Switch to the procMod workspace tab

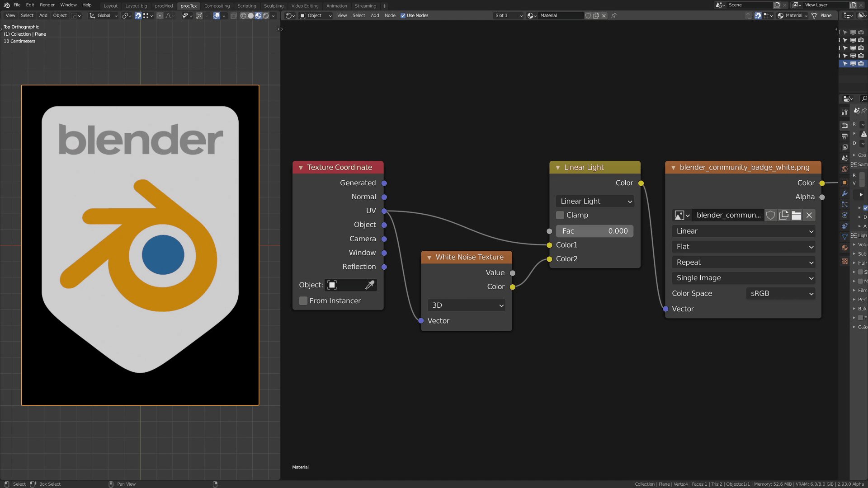coord(164,6)
